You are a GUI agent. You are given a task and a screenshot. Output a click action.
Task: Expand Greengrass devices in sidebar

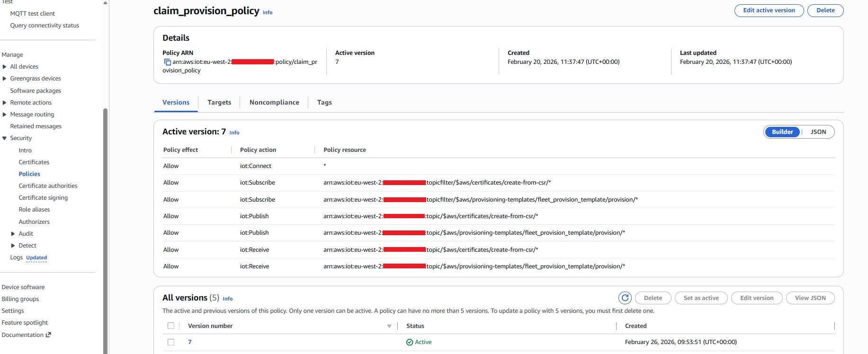pos(5,79)
